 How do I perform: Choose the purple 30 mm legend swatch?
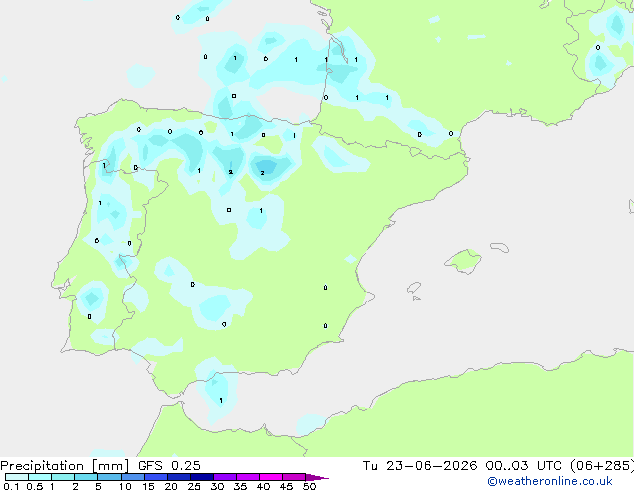pyautogui.click(x=225, y=477)
